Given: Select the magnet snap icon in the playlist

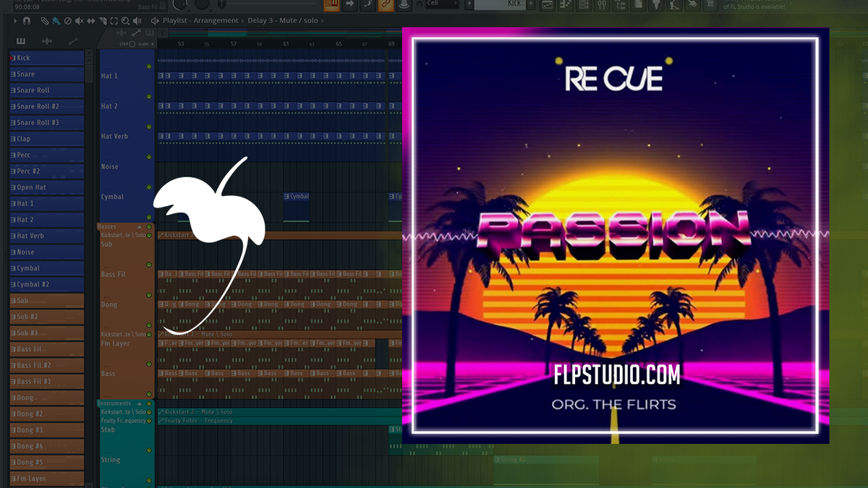Looking at the screenshot, I should [x=26, y=20].
